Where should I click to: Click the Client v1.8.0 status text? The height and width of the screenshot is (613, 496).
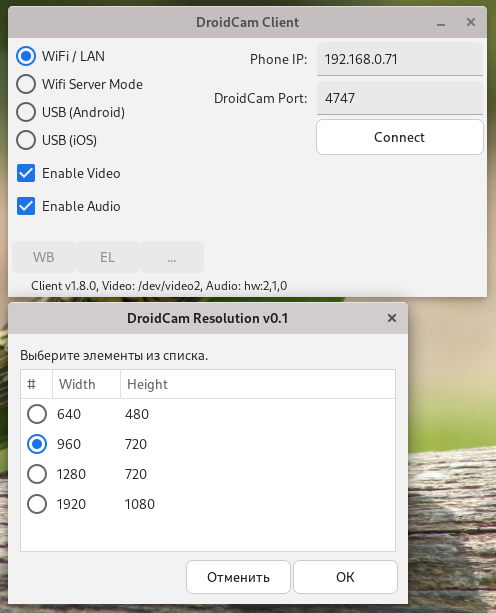tap(159, 286)
